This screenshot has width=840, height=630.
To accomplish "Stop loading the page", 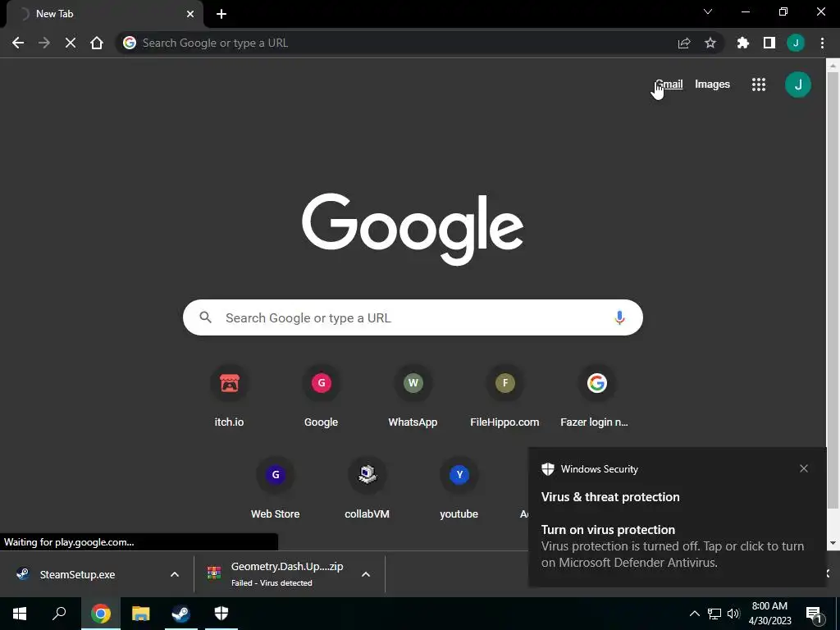I will tap(71, 43).
